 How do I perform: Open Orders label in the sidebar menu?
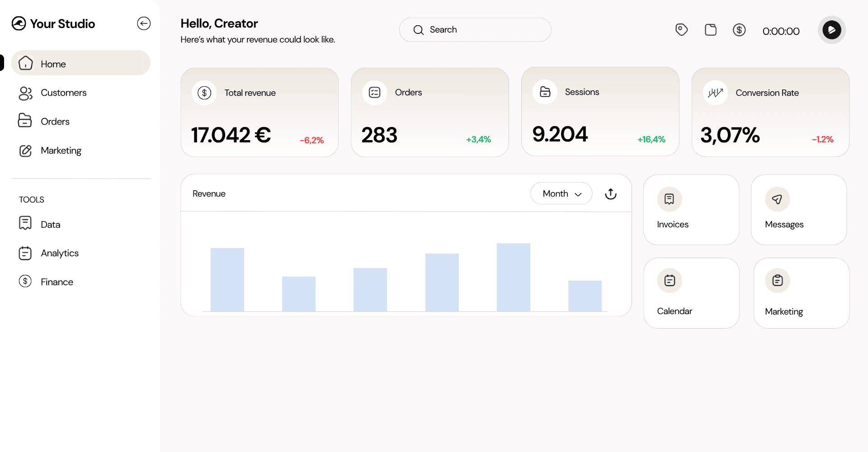click(55, 122)
